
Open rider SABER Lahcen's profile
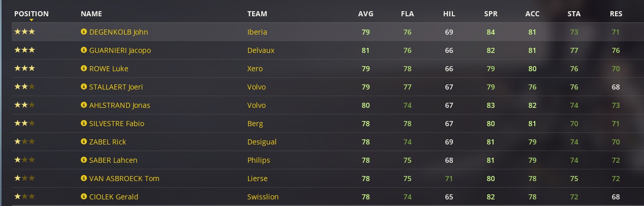point(113,160)
